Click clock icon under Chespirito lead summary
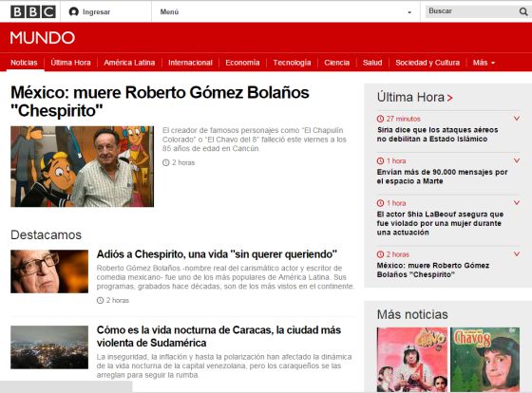 pyautogui.click(x=166, y=162)
